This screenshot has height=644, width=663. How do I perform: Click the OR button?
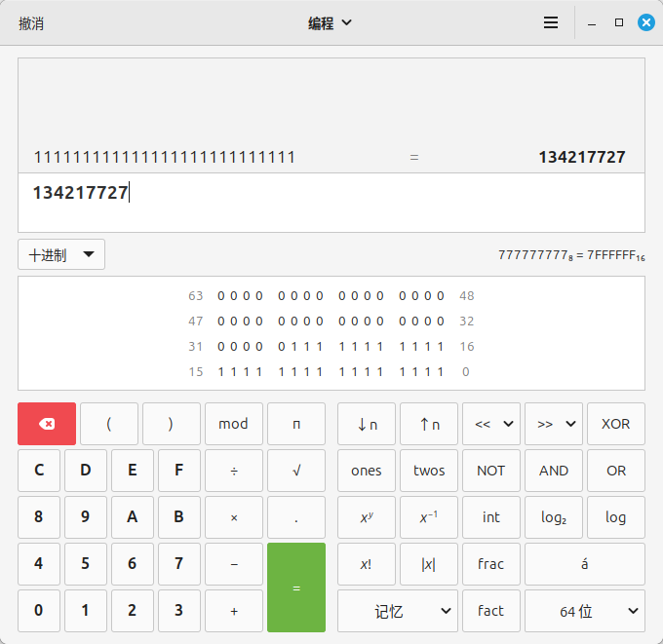point(616,471)
